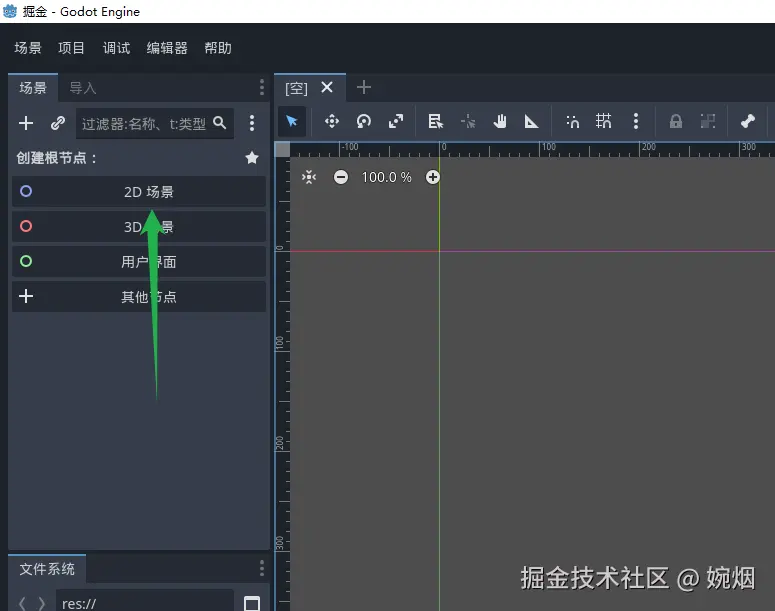
Task: Click the center view icon near zoom
Action: pos(309,177)
